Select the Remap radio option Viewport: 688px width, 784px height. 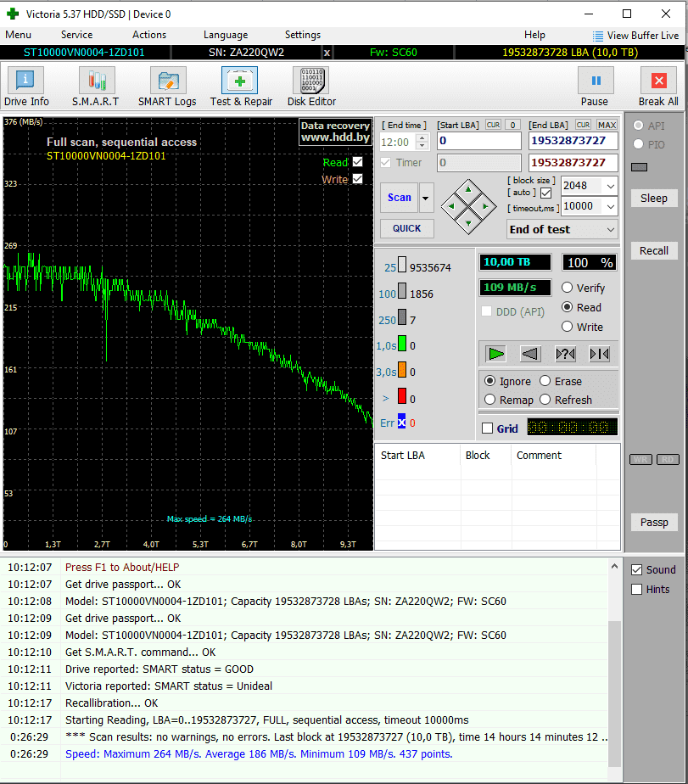click(490, 400)
